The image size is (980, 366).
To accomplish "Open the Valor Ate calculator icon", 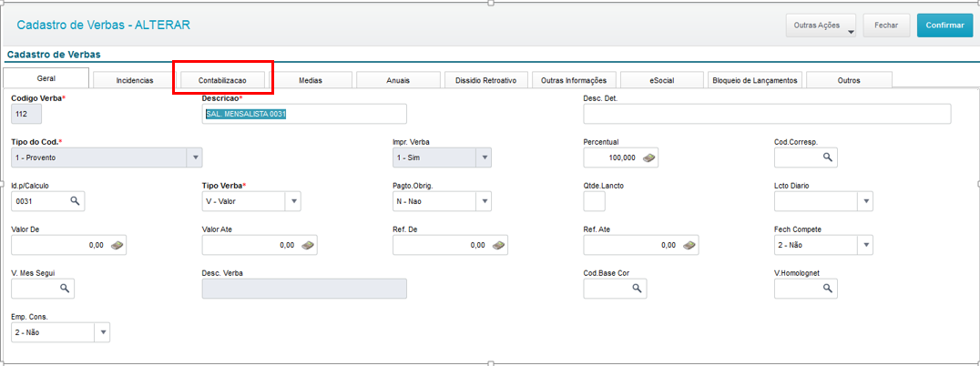I will click(308, 246).
